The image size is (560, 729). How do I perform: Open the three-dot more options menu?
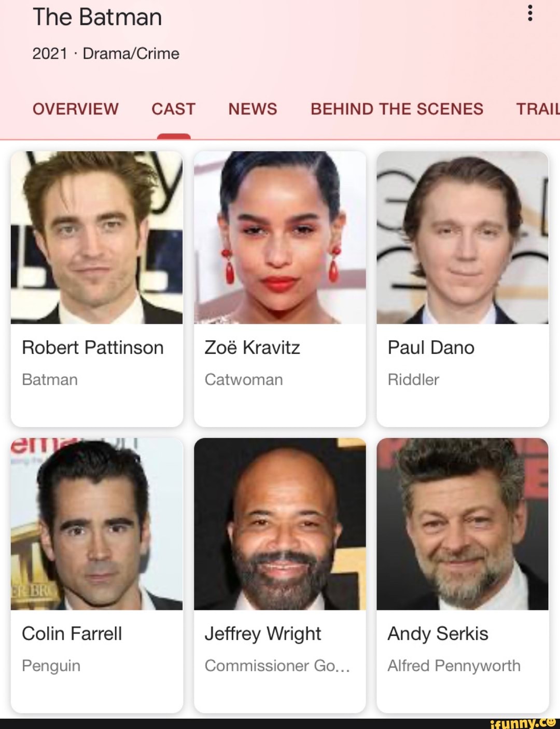coord(529,13)
